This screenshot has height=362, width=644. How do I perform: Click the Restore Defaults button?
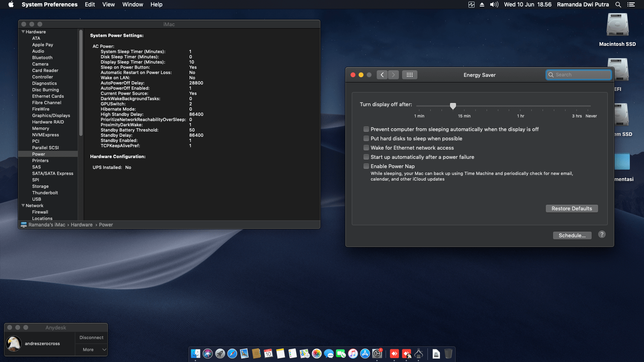(x=572, y=208)
